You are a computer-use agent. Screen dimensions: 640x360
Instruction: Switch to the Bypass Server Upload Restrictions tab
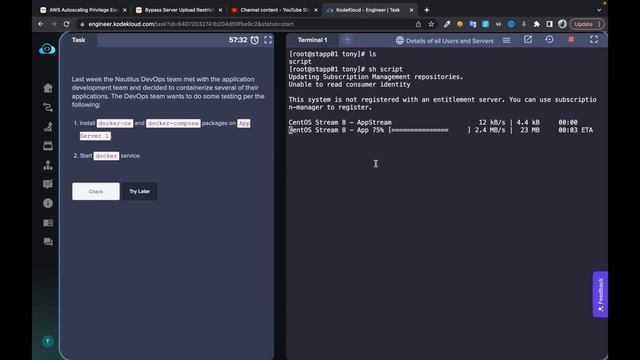[179, 10]
